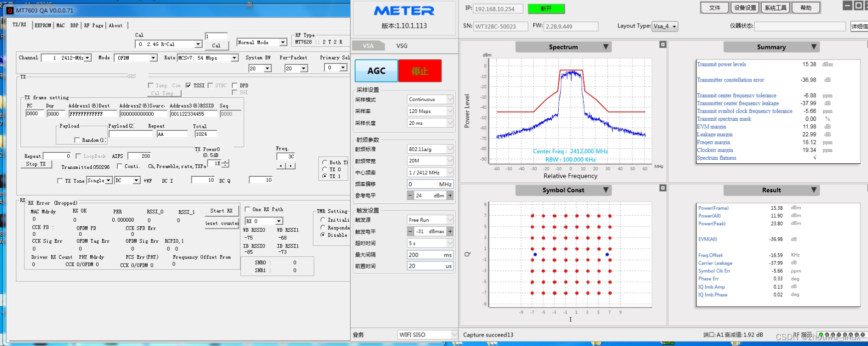Click the MT7603 QA app icon in title bar

click(10, 10)
